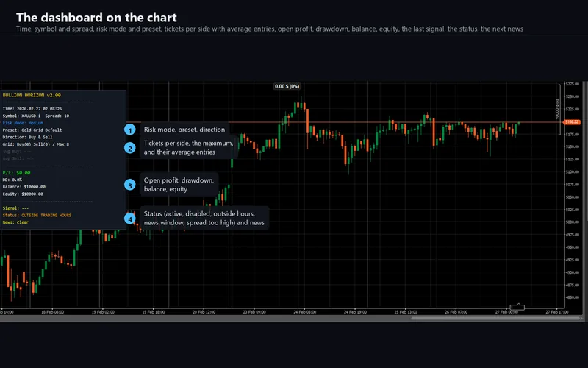Click the '25 Feb 13:00' time axis label
The width and height of the screenshot is (588, 368).
point(406,312)
